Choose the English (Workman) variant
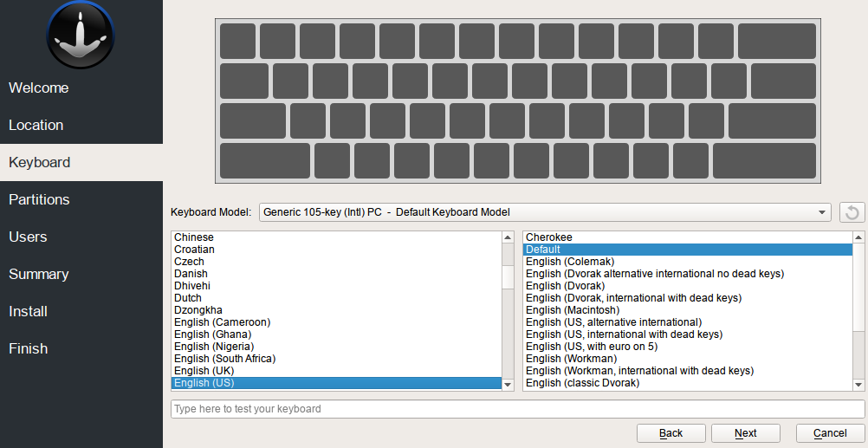Viewport: 868px width, 448px height. click(x=688, y=359)
